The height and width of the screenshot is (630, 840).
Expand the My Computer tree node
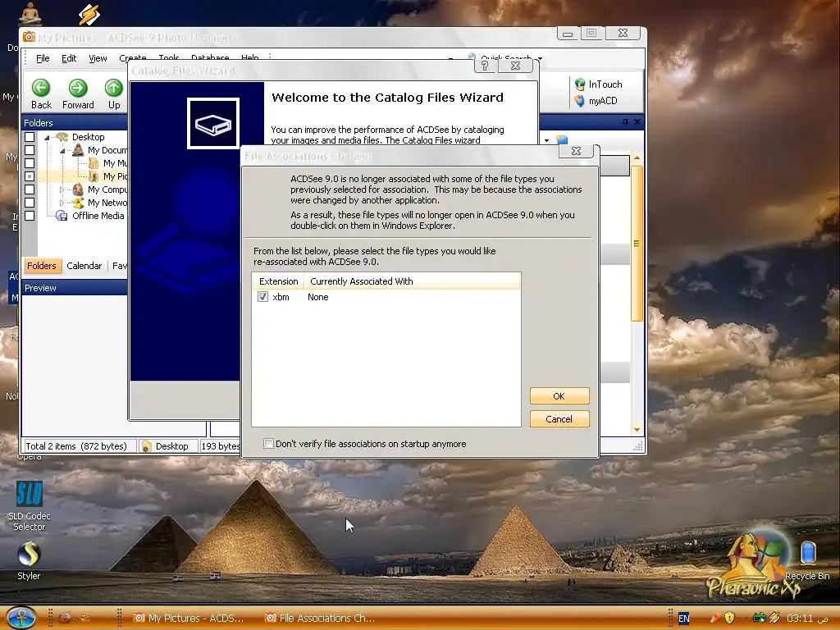click(x=62, y=189)
